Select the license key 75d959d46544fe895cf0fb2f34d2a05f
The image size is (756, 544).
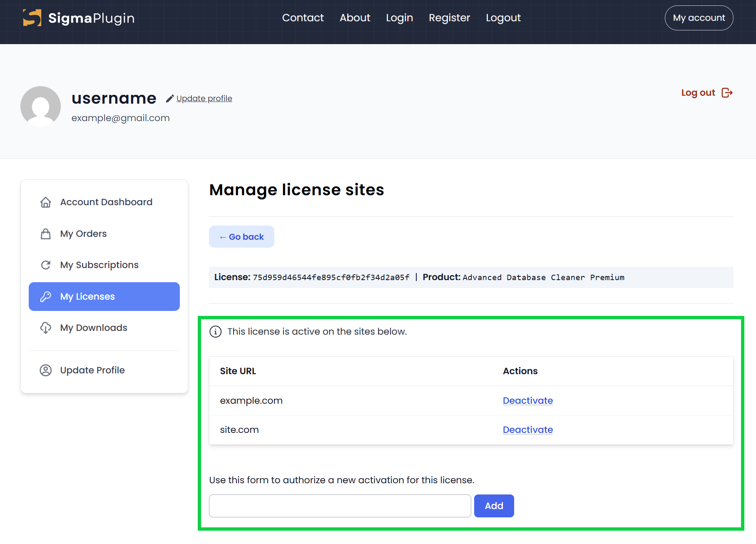point(331,278)
